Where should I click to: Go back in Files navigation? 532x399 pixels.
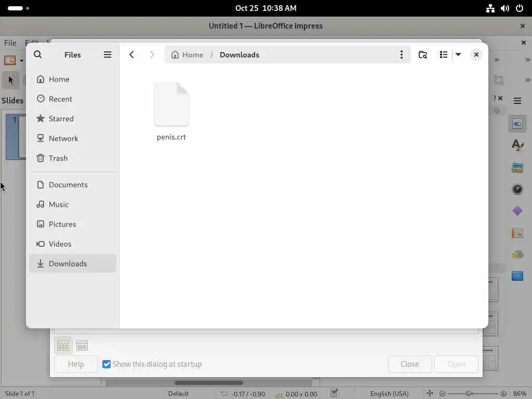tap(131, 55)
